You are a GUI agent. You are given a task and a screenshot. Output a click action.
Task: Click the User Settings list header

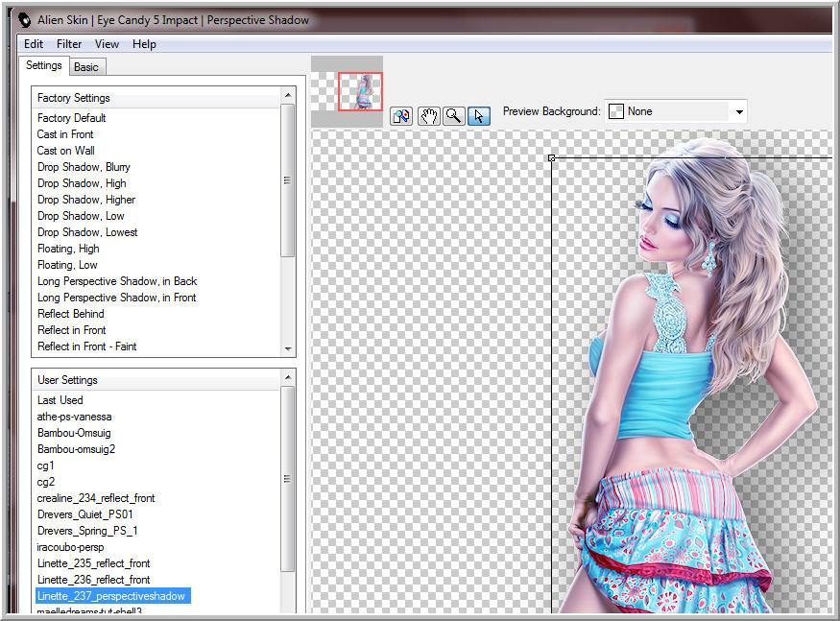156,380
